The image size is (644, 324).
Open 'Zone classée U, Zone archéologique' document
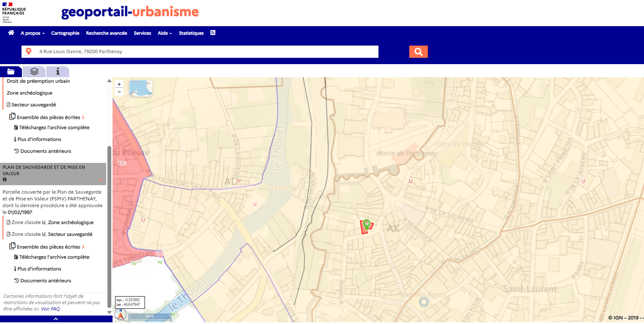pos(52,222)
